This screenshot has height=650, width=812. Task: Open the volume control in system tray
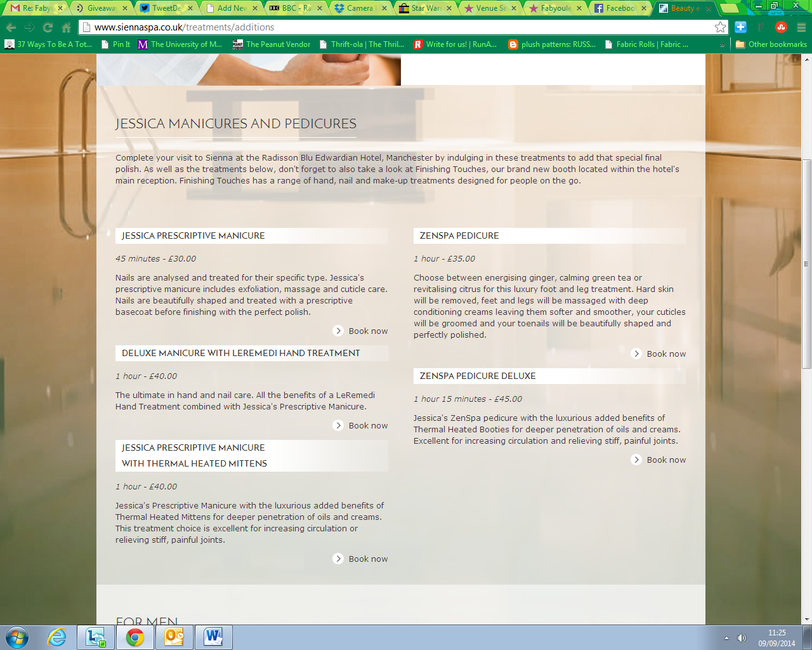(742, 638)
